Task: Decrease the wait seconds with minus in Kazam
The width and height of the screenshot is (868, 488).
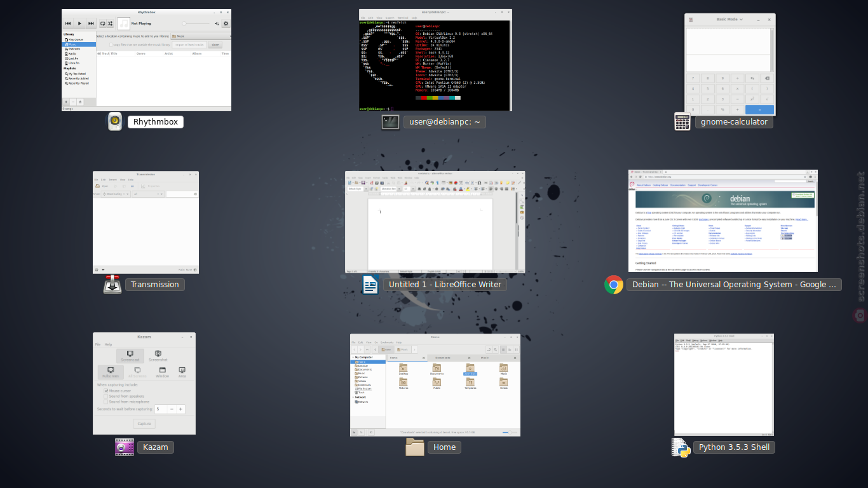Action: pyautogui.click(x=172, y=409)
